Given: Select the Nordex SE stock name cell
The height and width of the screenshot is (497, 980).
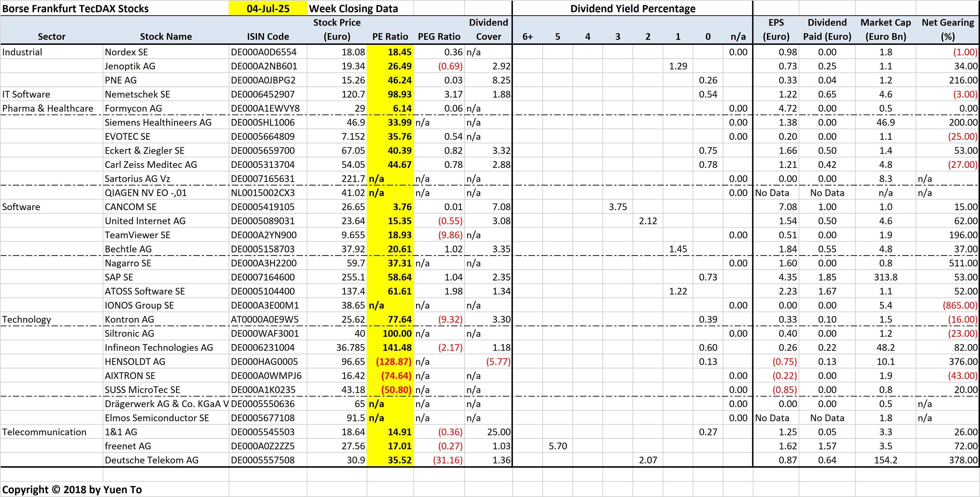Looking at the screenshot, I should click(165, 52).
